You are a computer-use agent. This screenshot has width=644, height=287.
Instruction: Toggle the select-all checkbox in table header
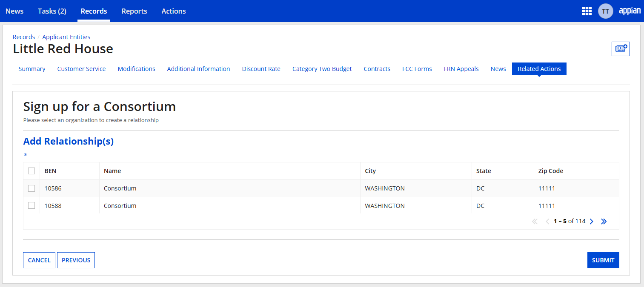click(x=31, y=171)
